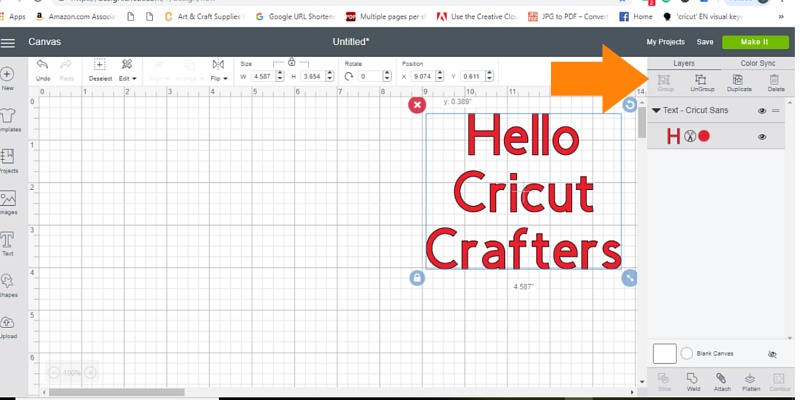The height and width of the screenshot is (400, 800).
Task: Click the Y position stepper arrows
Action: [x=489, y=76]
